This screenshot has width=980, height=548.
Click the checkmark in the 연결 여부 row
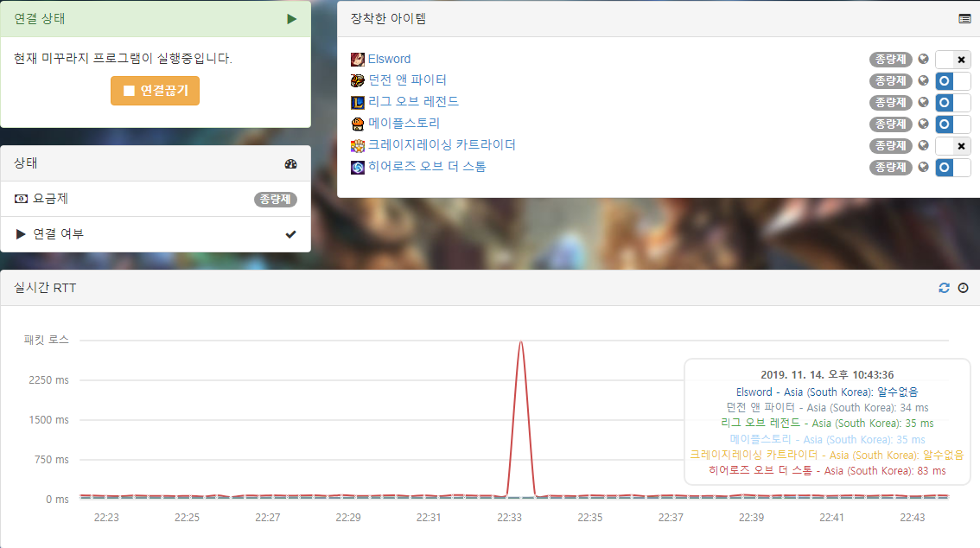click(290, 234)
